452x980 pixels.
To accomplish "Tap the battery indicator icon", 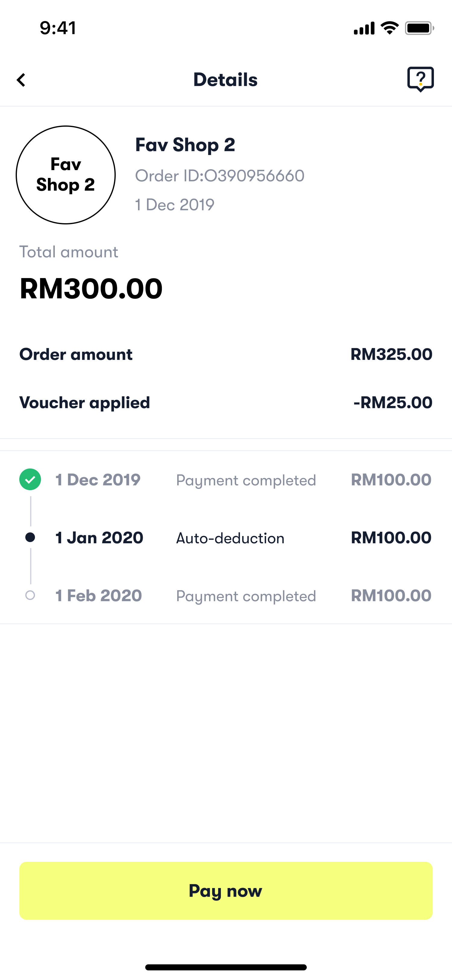I will [419, 28].
